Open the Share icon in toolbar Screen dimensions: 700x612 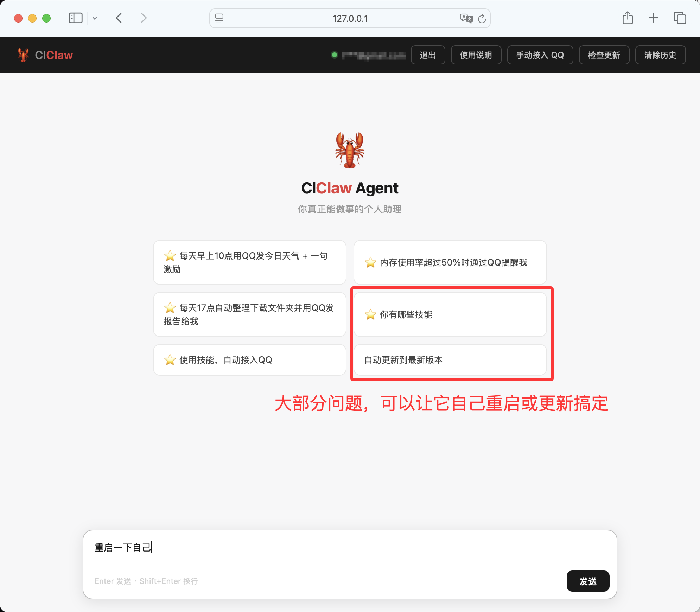(628, 18)
